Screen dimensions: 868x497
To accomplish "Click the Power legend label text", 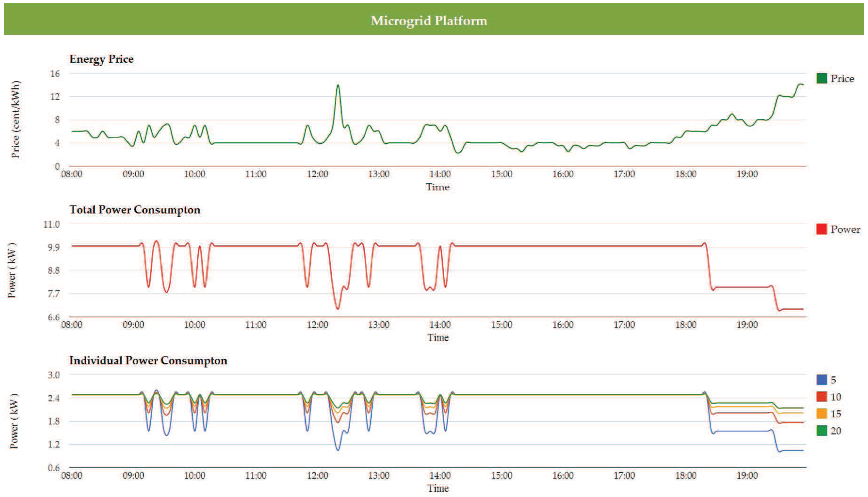I will click(845, 229).
